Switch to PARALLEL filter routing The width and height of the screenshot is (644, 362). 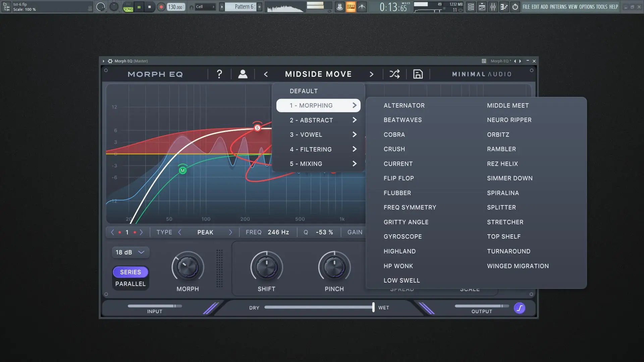pos(130,284)
